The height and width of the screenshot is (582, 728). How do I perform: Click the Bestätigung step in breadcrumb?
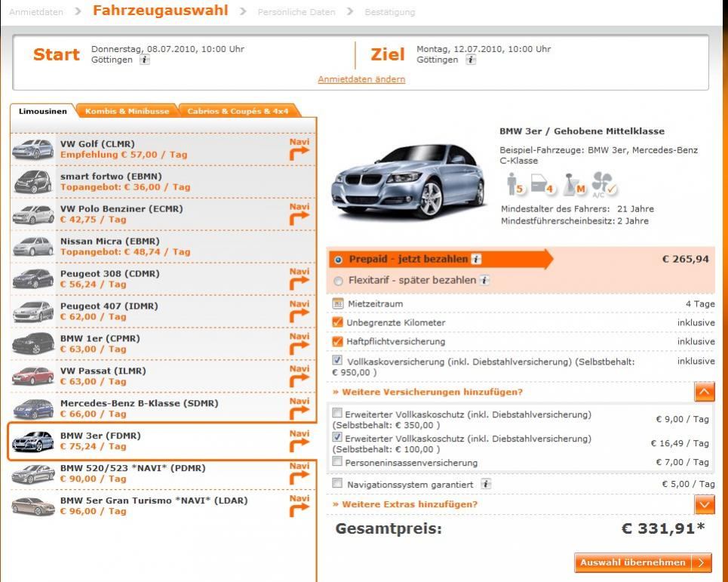389,12
